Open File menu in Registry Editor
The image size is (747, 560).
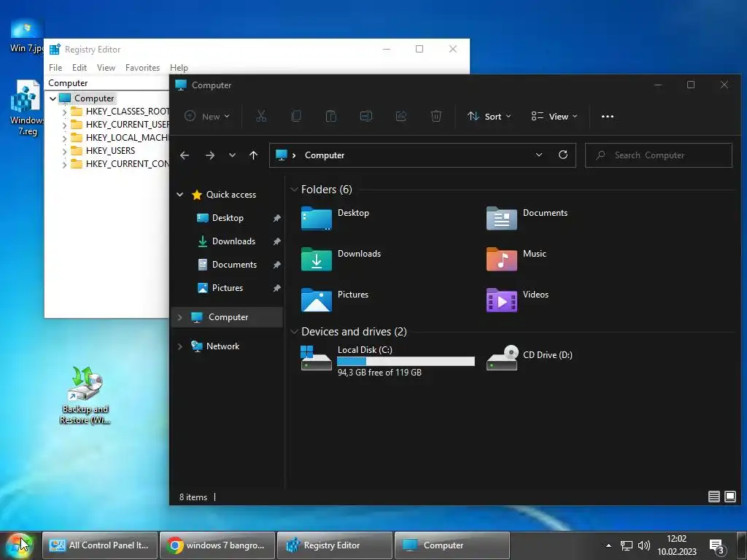(x=55, y=68)
